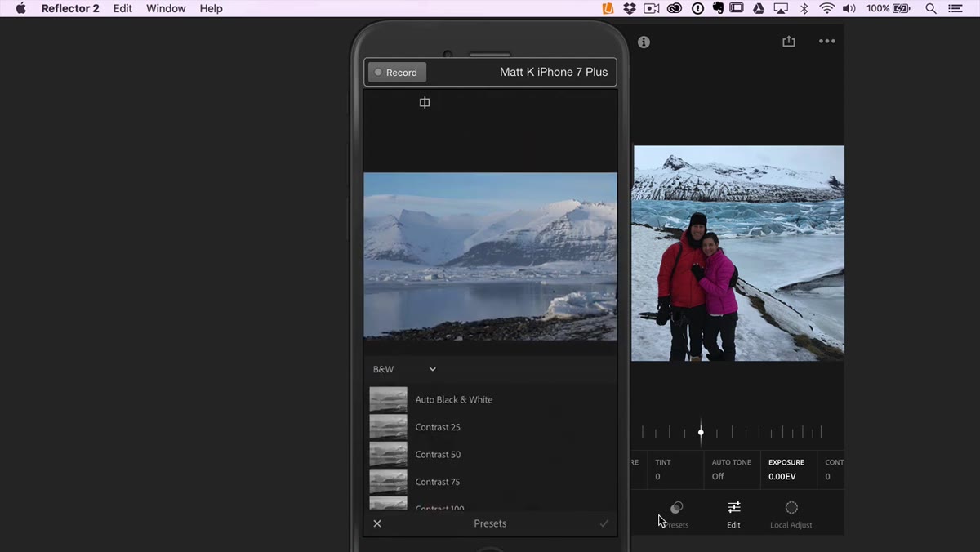Click the AirPlay menu bar icon
The image size is (980, 552).
(x=781, y=8)
